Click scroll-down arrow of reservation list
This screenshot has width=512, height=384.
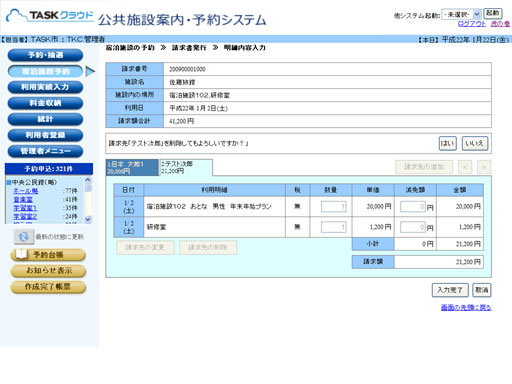pos(88,219)
